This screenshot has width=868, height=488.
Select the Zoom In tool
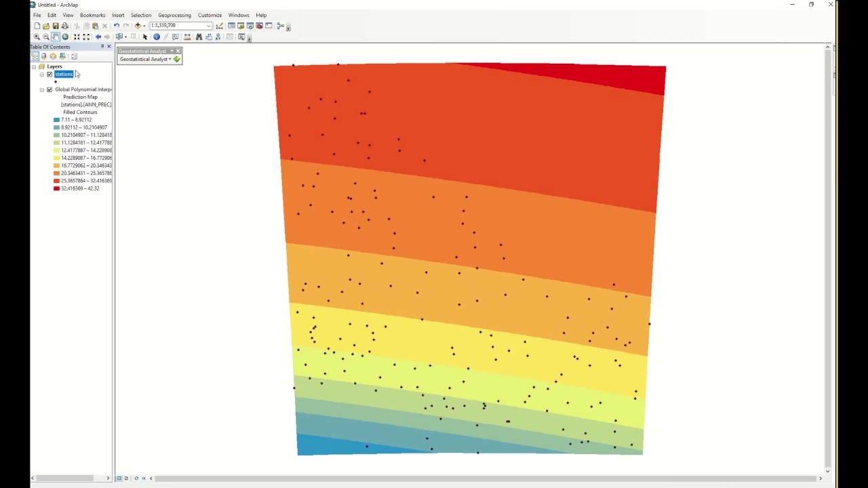pyautogui.click(x=37, y=37)
